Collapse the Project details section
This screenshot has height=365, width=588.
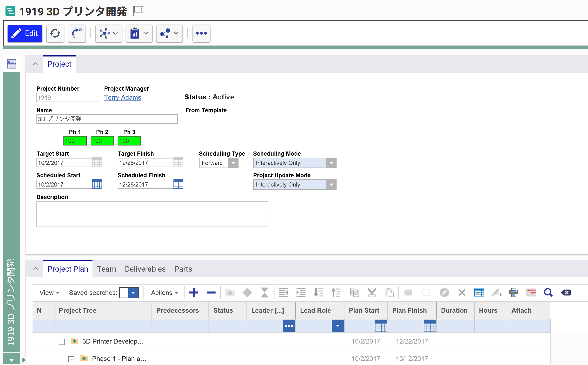click(35, 64)
